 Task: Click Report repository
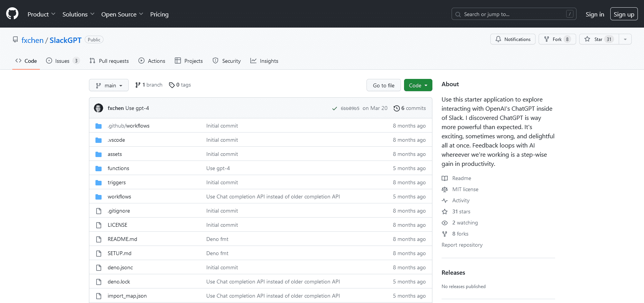(x=462, y=245)
